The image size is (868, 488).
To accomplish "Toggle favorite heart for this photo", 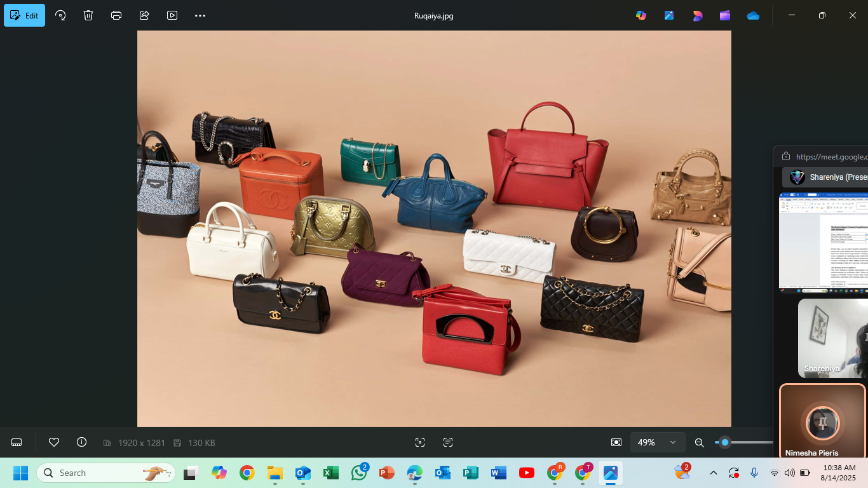I will (x=54, y=442).
